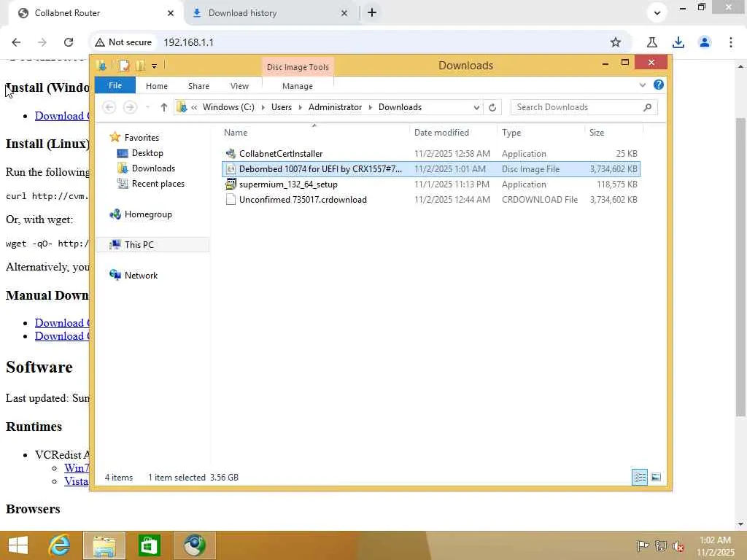This screenshot has width=747, height=560.
Task: Sort files by Name column header
Action: coord(314,133)
